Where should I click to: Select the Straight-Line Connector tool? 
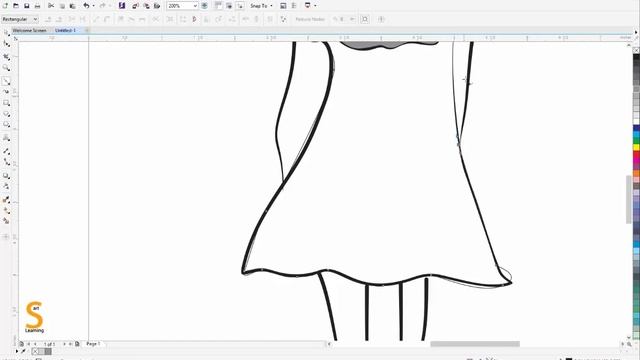point(6,162)
